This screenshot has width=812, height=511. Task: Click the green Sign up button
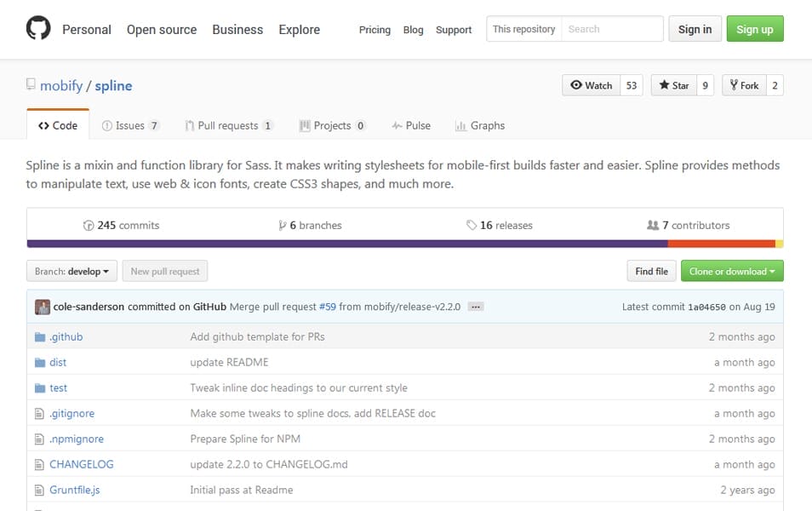(755, 29)
